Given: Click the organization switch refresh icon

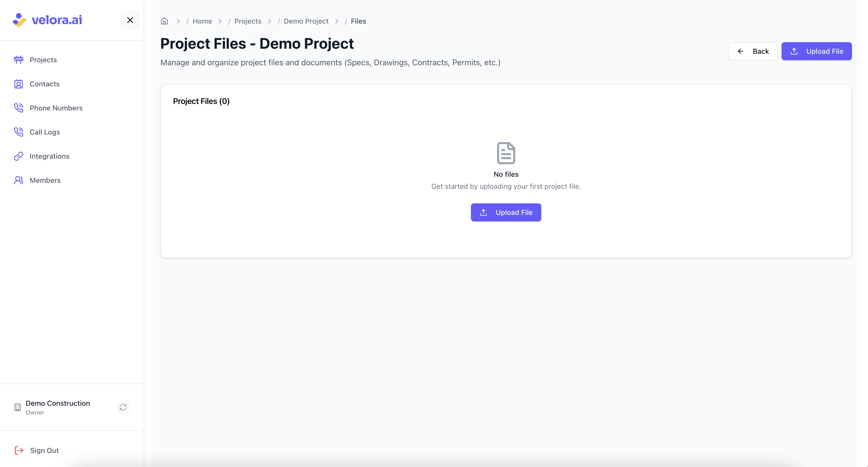Looking at the screenshot, I should pos(123,407).
